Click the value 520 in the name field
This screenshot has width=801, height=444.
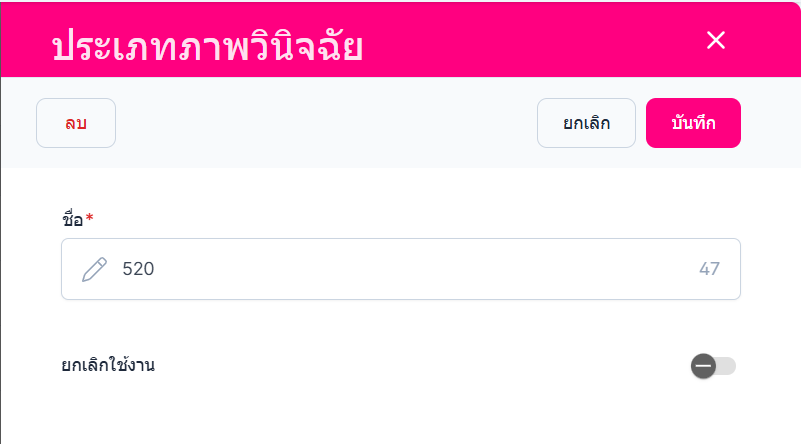pos(139,269)
